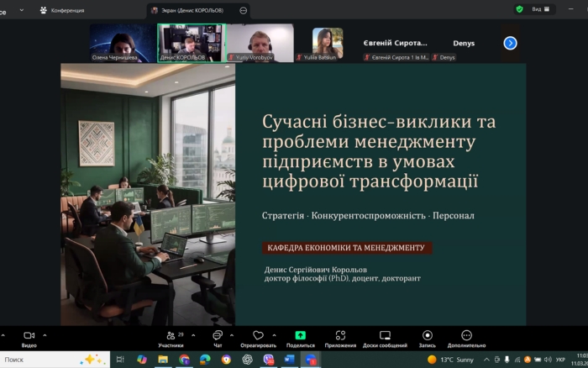Screen dimensions: 588x368
Task: Click the Отреагировать reactions icon
Action: [x=258, y=336]
